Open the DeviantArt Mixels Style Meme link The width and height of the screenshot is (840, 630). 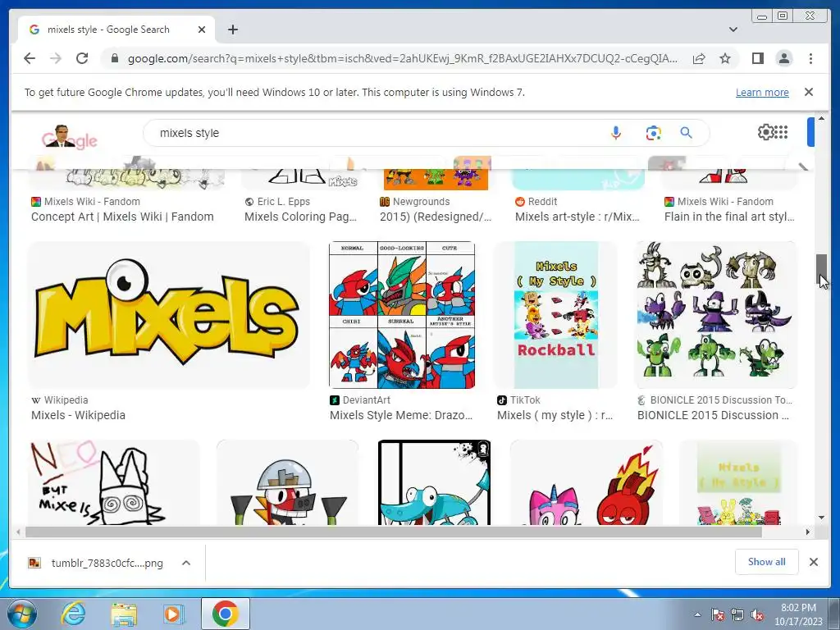click(401, 415)
